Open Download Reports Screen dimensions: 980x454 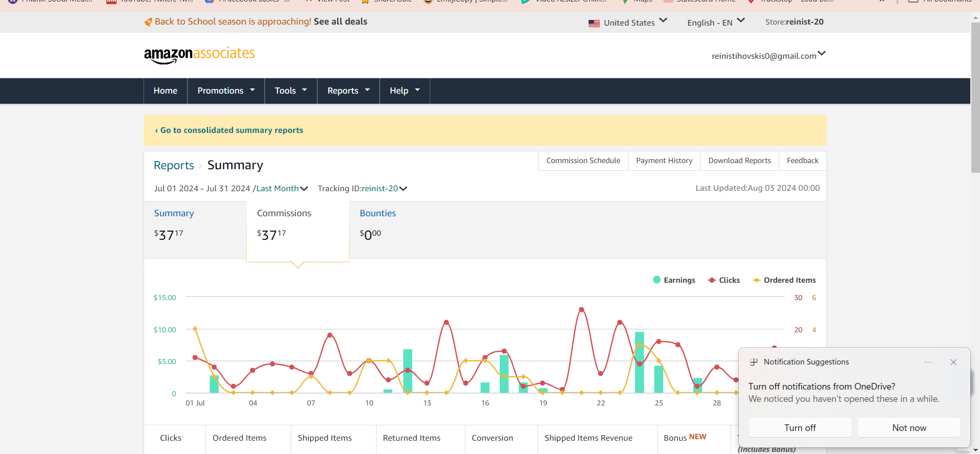(739, 161)
